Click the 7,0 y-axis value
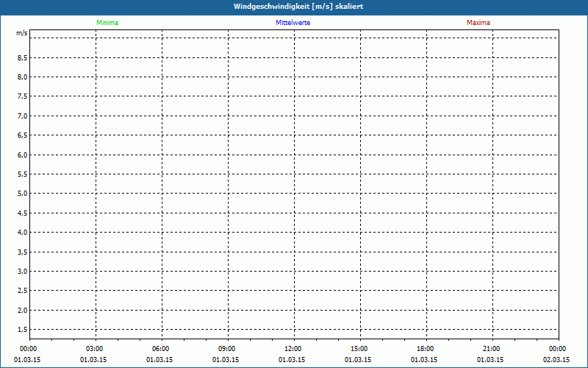The height and width of the screenshot is (368, 588). click(x=23, y=116)
